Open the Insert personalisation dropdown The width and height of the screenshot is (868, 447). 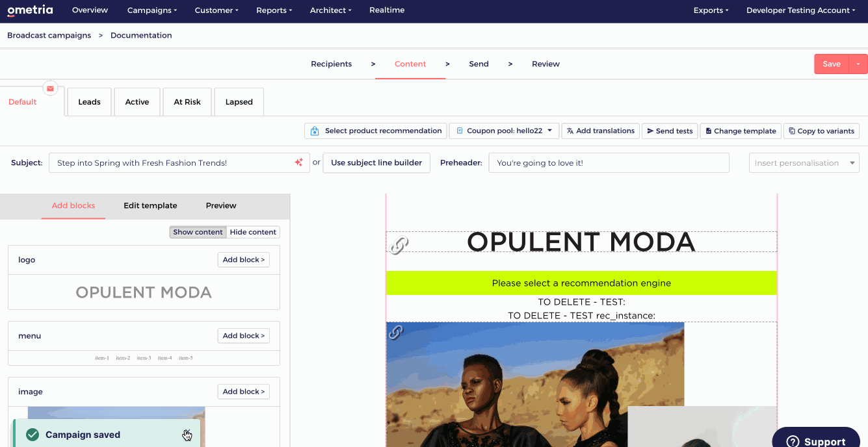coord(804,162)
